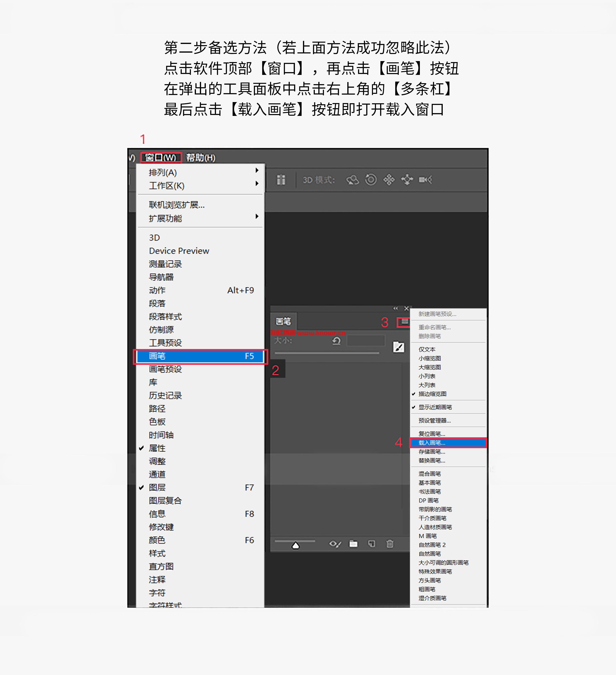Click the distribute/align icon in the options bar
This screenshot has height=675, width=616.
(281, 180)
